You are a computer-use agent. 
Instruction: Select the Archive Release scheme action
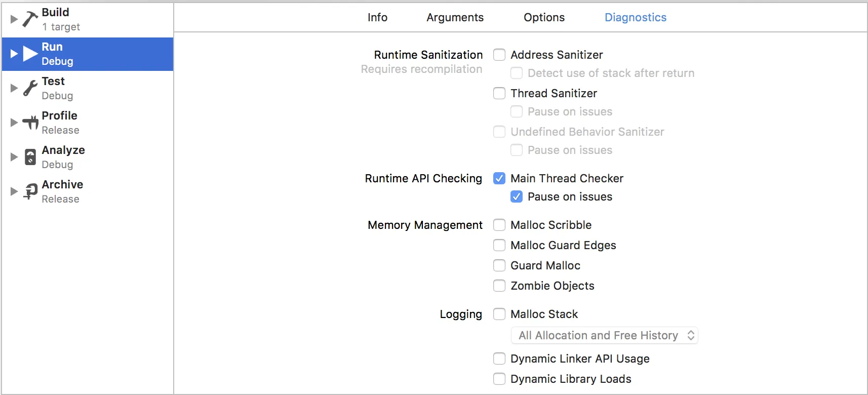62,191
